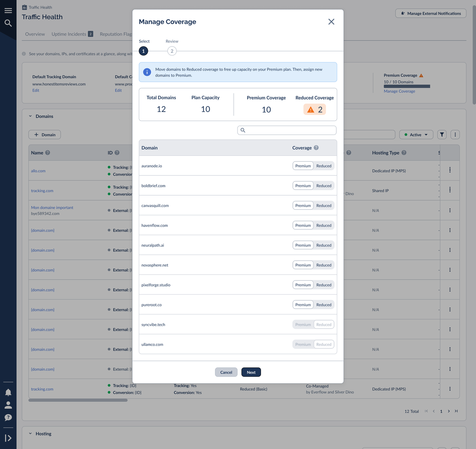Jump to last page of domains

click(456, 411)
